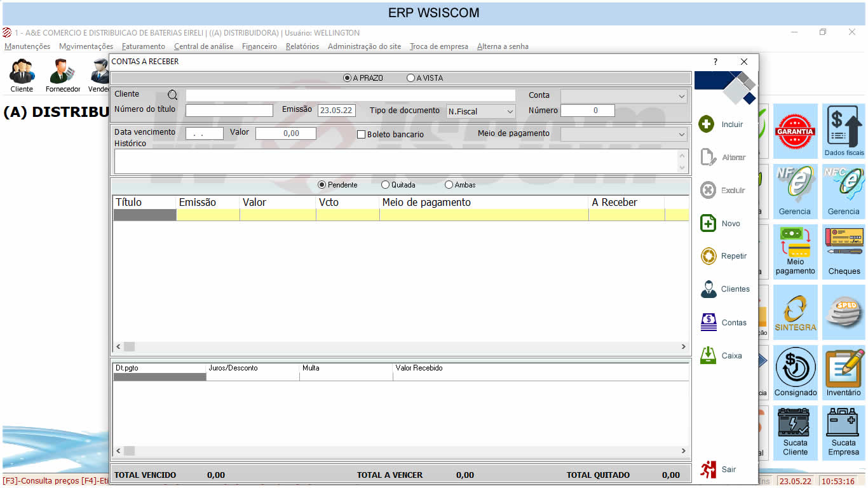Enable the Boleto bancario checkbox
The image size is (868, 488).
click(x=362, y=134)
